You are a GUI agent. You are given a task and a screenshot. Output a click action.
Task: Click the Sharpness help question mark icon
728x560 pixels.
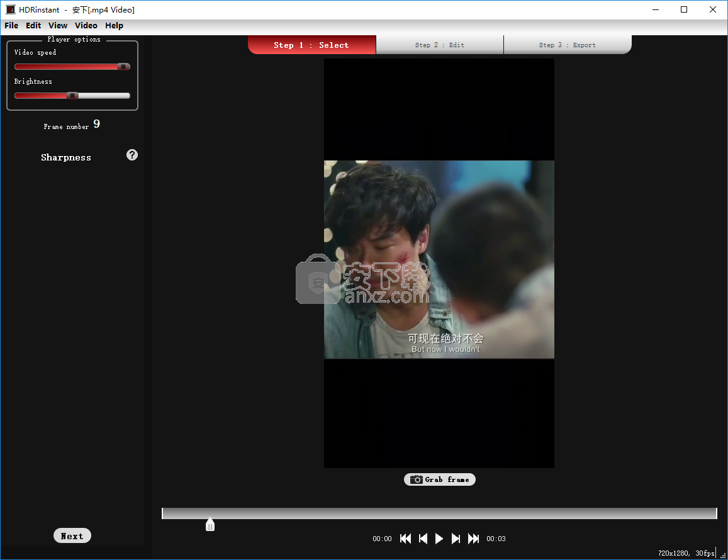tap(132, 155)
